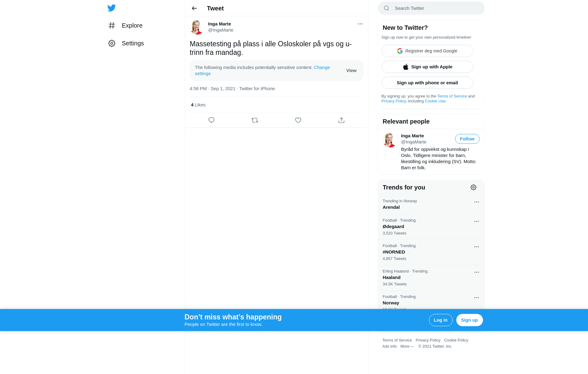Image resolution: width=588 pixels, height=374 pixels.
Task: Follow Inga Marte in Relevant people
Action: coord(467,139)
